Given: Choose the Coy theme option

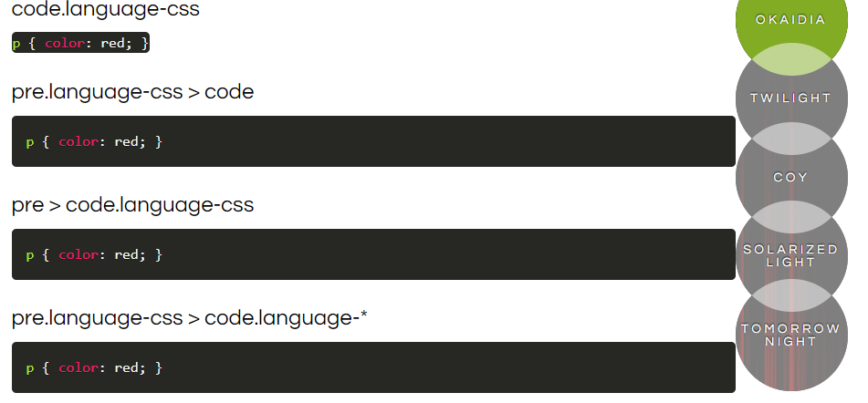Looking at the screenshot, I should click(x=790, y=177).
